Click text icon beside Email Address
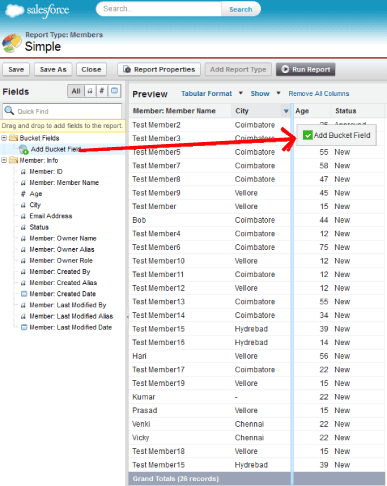 (x=23, y=216)
